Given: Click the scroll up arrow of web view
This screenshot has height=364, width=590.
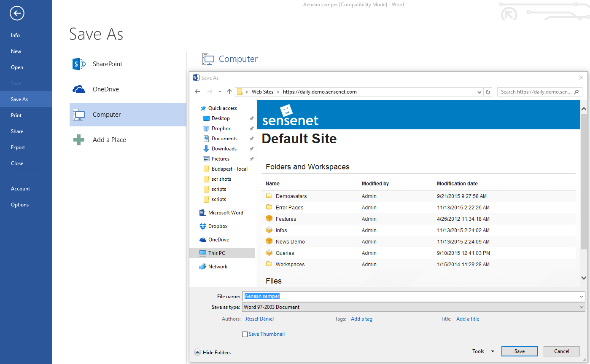Looking at the screenshot, I should 584,109.
